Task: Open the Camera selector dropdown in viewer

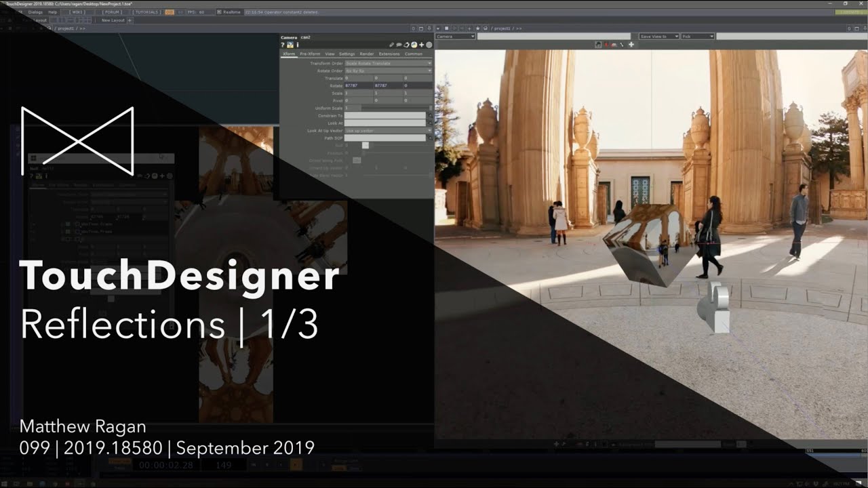Action: (455, 36)
